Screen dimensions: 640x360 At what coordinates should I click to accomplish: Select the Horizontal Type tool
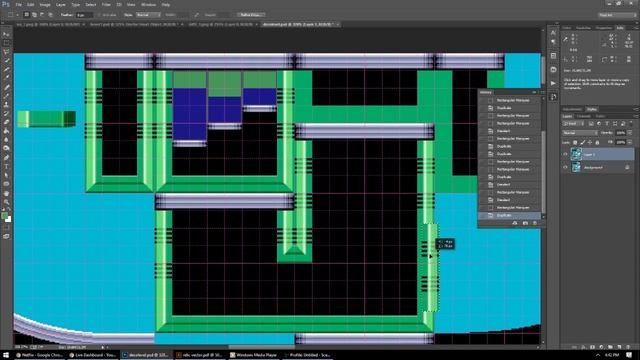pyautogui.click(x=6, y=166)
